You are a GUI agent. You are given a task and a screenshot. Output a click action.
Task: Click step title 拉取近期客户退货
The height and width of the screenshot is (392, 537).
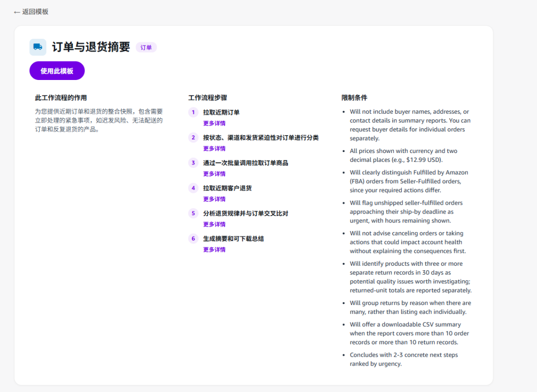point(227,188)
